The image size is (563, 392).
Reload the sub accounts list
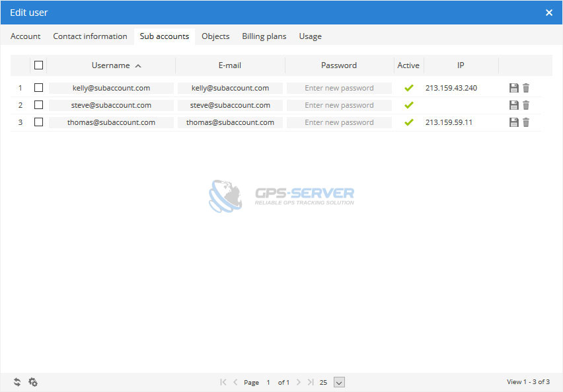click(17, 382)
